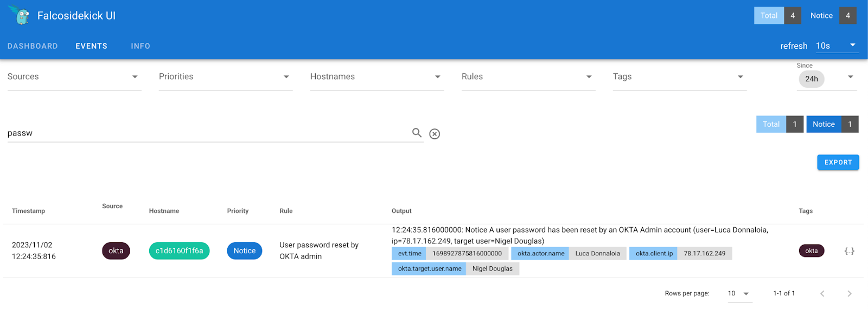
Task: Open the Info tab
Action: click(x=141, y=46)
